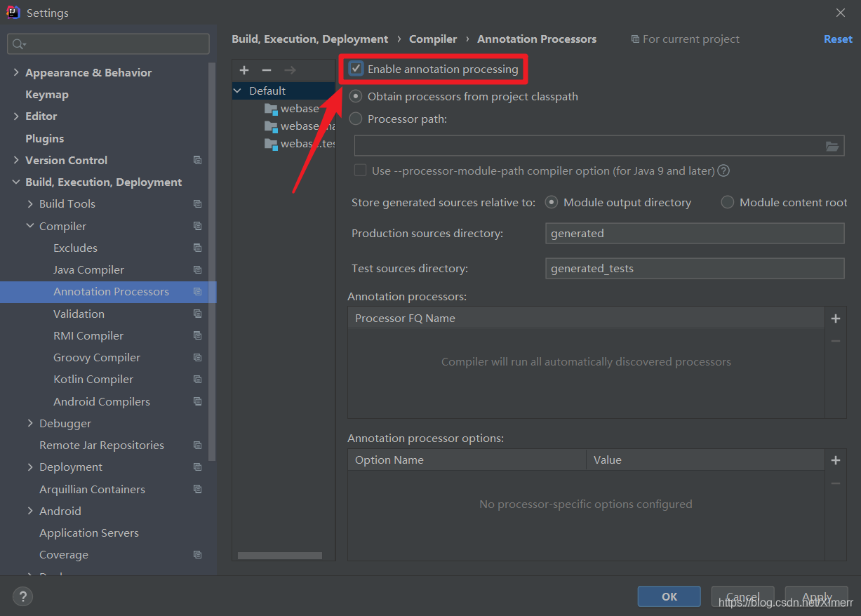Viewport: 861px width, 616px height.
Task: Click project-level icon beside RMI Compiler
Action: pos(197,335)
